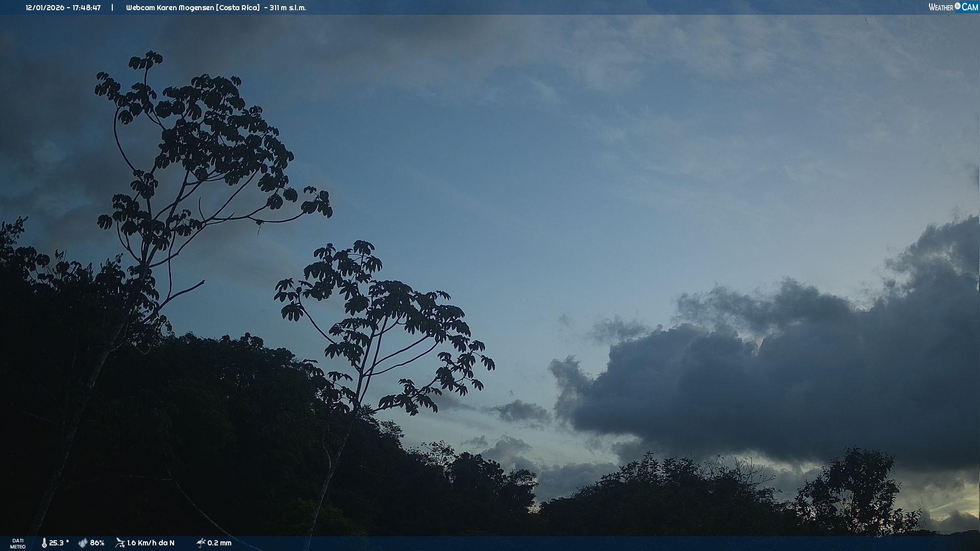
Task: Click the DATI METEO label
Action: click(18, 544)
